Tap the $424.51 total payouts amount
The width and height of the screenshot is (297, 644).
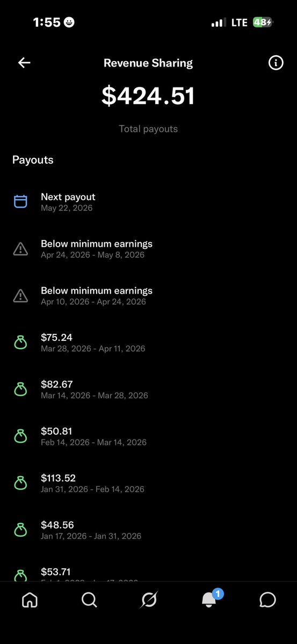tap(148, 96)
